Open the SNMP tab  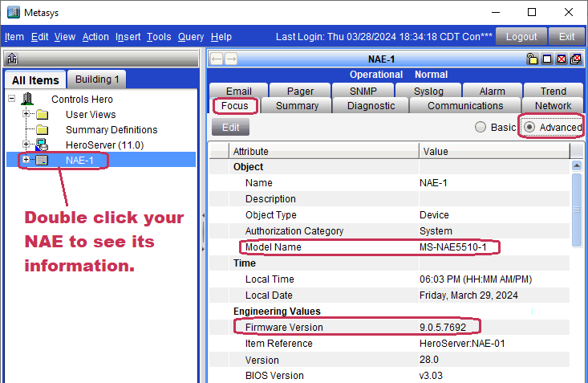[363, 91]
